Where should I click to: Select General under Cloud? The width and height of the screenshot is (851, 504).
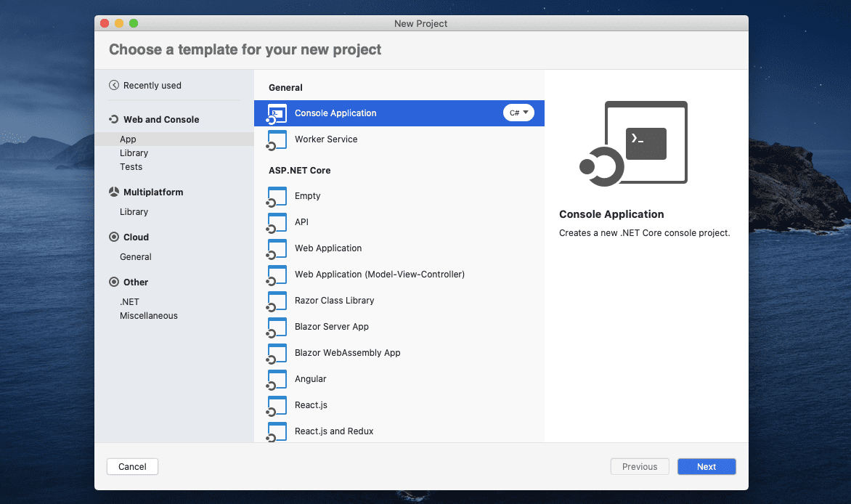pyautogui.click(x=135, y=257)
